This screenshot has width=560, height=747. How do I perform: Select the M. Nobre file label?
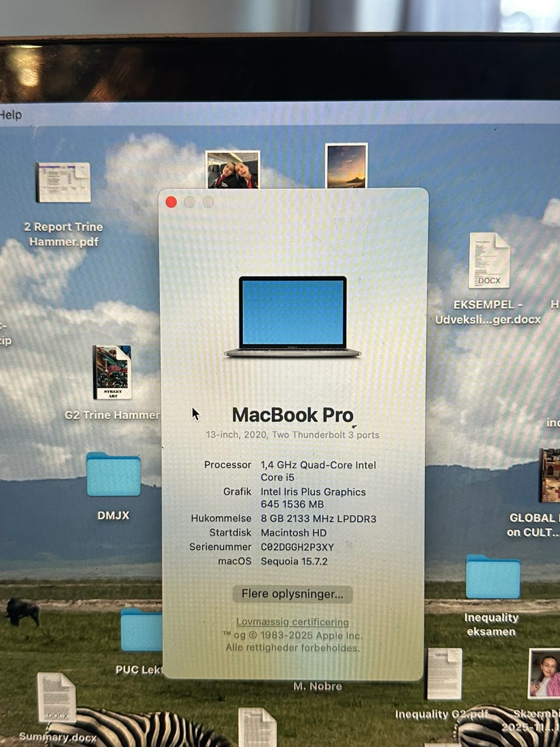point(317,686)
